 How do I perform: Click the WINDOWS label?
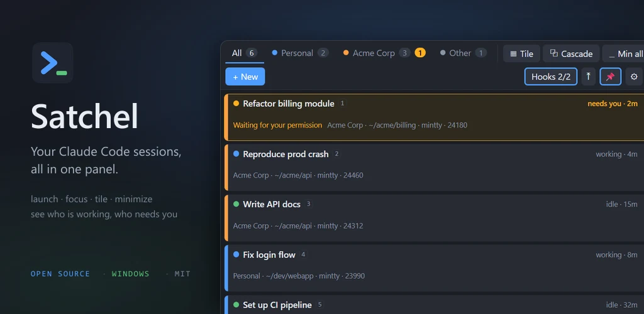tap(131, 274)
